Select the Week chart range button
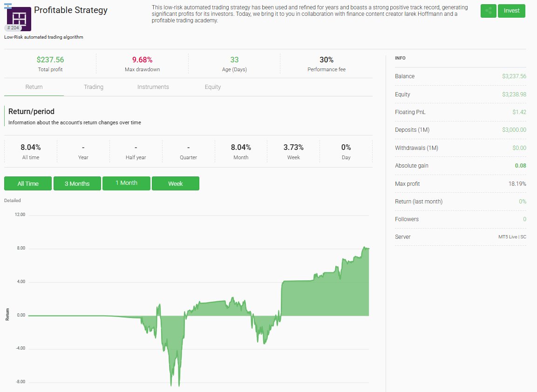 (176, 183)
